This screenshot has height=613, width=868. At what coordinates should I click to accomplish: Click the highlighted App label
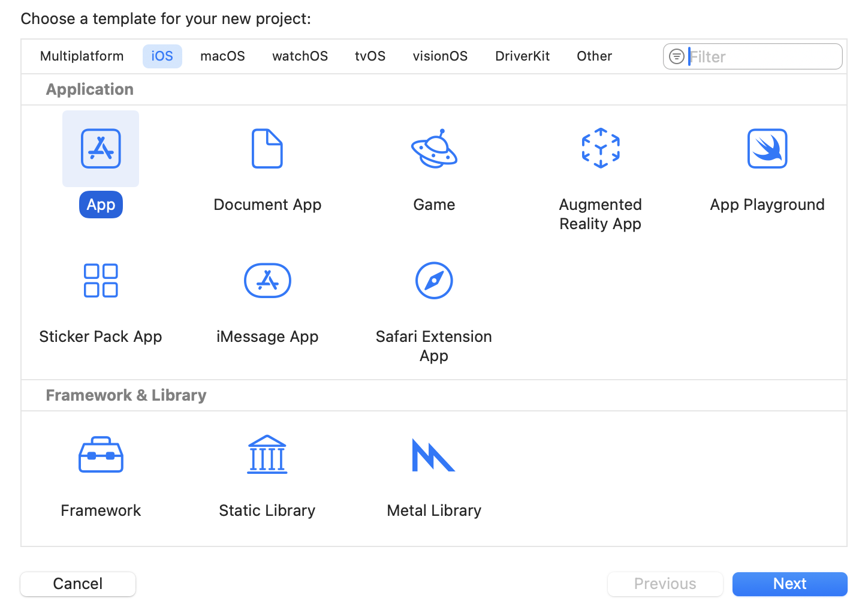pyautogui.click(x=101, y=205)
